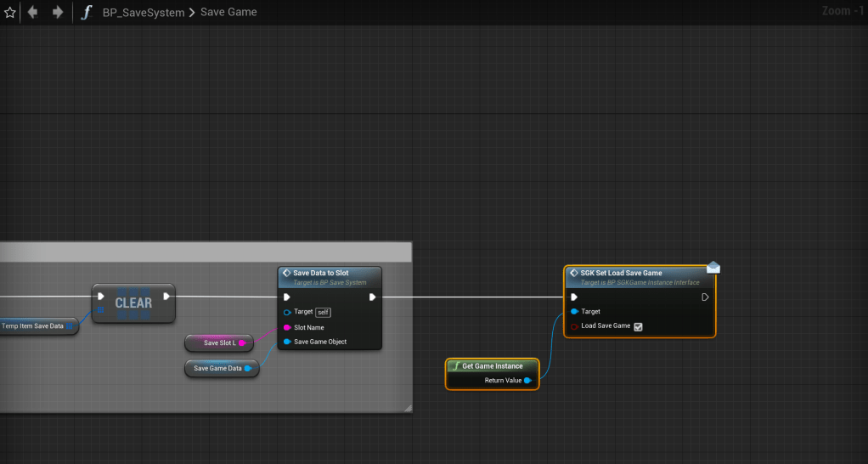This screenshot has height=464, width=868.
Task: Select the Temp Item Save Data node
Action: coord(36,325)
